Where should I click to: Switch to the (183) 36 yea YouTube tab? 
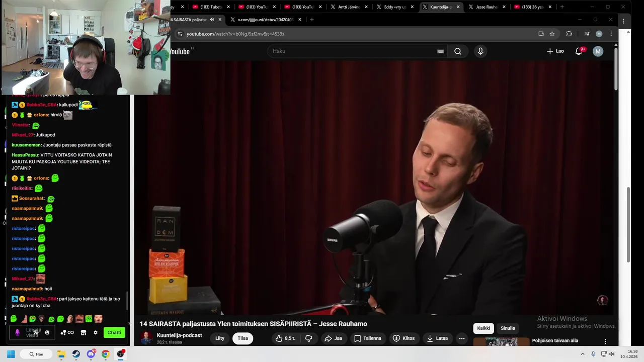click(x=532, y=7)
